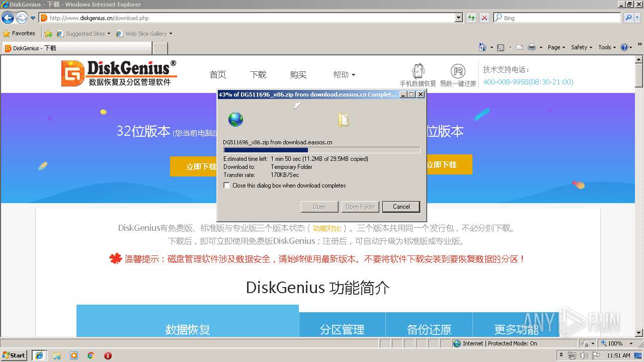Open Chrome taskbar icon
The image size is (644, 362).
(x=91, y=355)
